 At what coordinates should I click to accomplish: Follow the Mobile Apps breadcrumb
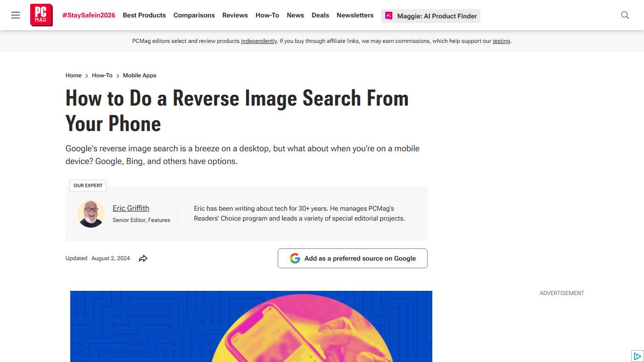pos(140,75)
